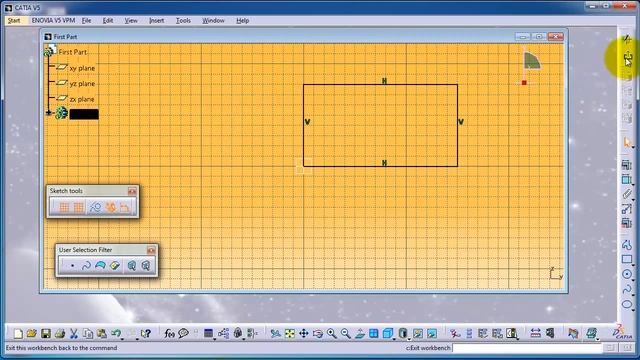Click the Zoom In magnifier
Image resolution: width=640 pixels, height=360 pixels.
331,334
